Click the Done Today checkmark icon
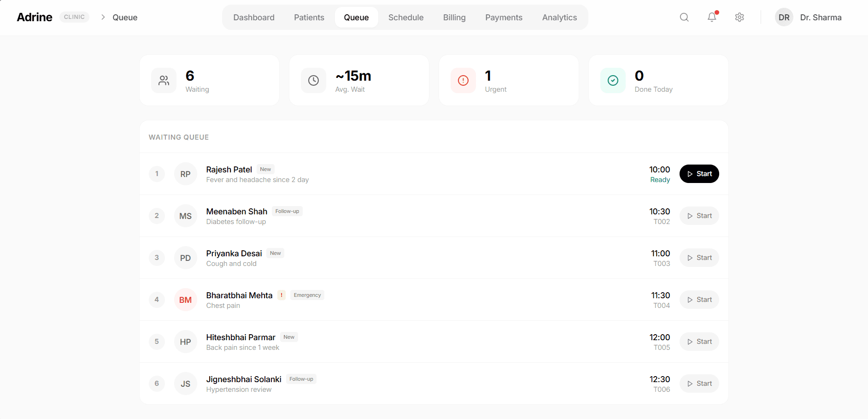Screen dimensions: 868x419 (x=613, y=81)
